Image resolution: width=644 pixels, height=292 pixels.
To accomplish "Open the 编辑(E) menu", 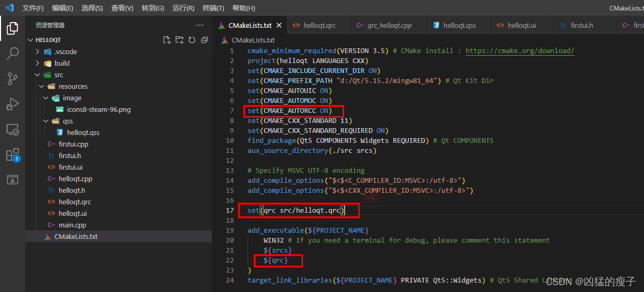I will [62, 8].
